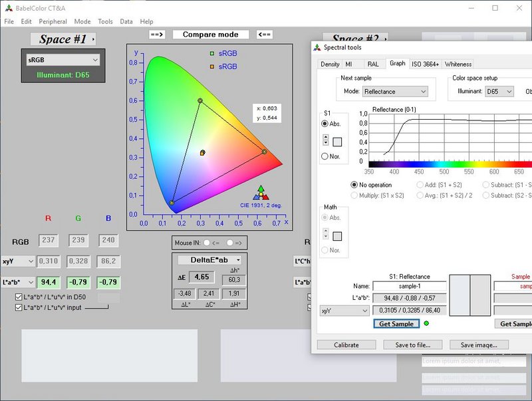532x401 pixels.
Task: Click the Calibrate button
Action: (346, 344)
